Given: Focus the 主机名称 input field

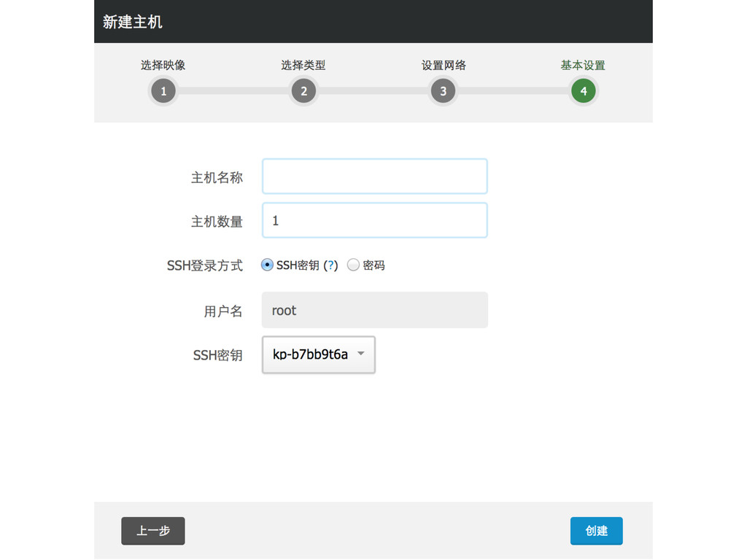Looking at the screenshot, I should click(375, 176).
